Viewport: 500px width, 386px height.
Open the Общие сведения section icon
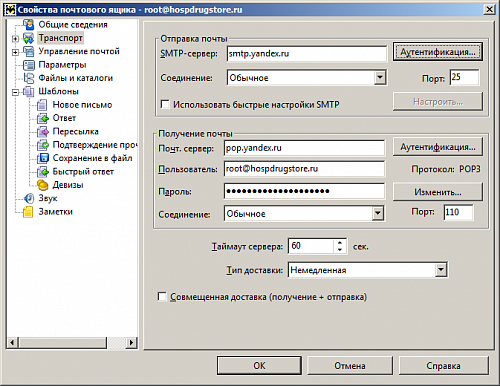(x=29, y=24)
